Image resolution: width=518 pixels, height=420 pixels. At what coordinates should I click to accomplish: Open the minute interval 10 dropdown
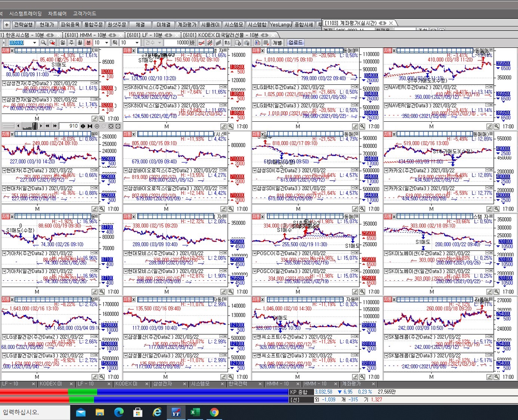(x=107, y=43)
